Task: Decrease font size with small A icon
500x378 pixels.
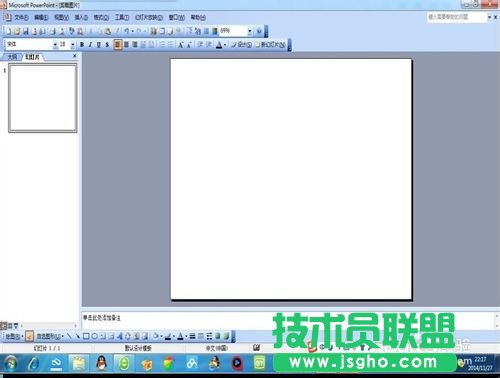Action: (189, 44)
